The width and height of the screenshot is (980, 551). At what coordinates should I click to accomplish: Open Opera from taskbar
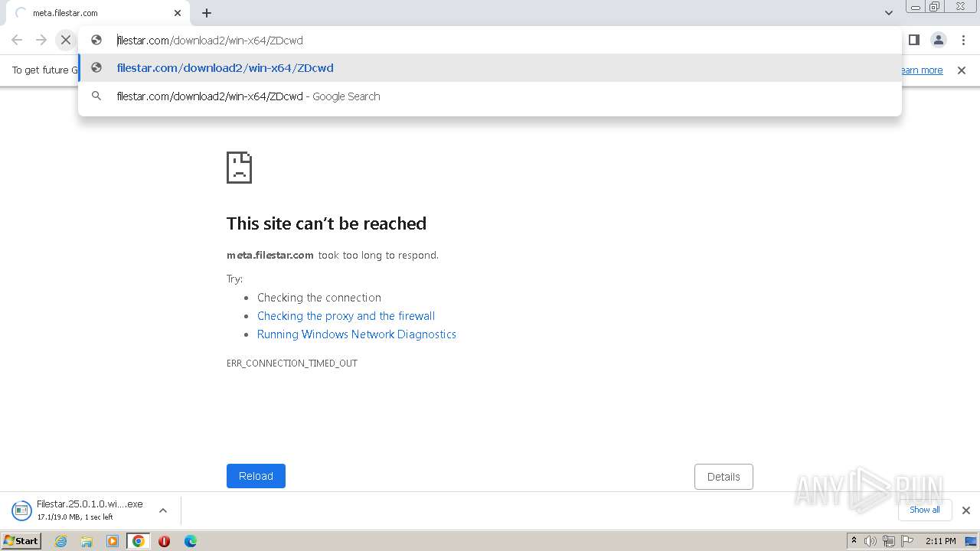coord(165,541)
